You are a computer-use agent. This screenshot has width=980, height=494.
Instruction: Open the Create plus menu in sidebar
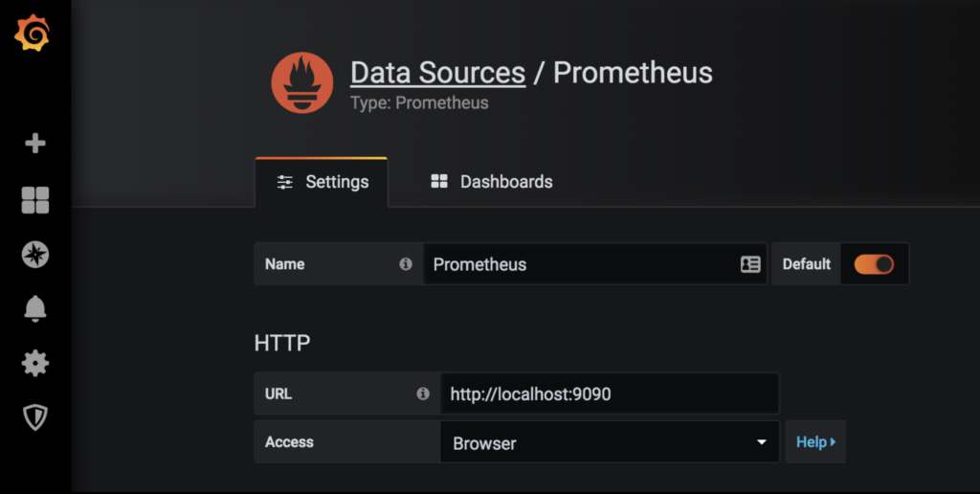35,144
